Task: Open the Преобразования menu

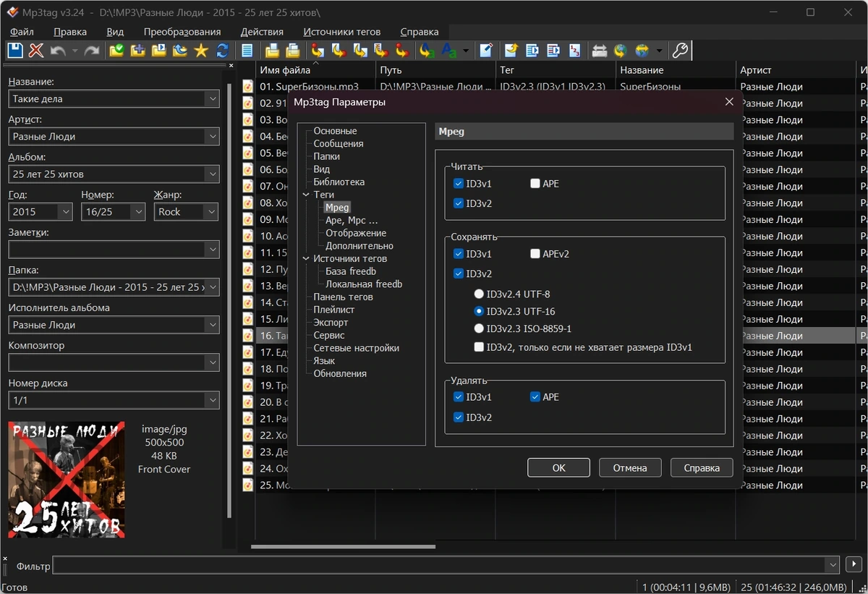Action: [182, 32]
